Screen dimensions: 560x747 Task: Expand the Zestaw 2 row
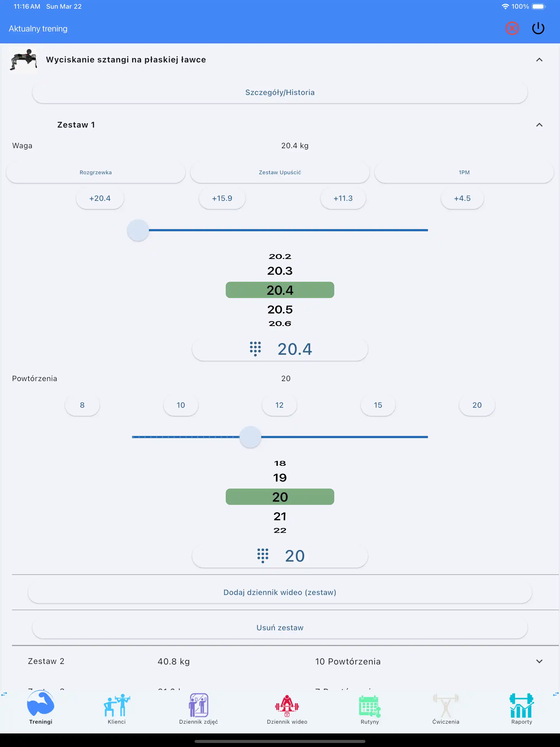click(x=539, y=661)
